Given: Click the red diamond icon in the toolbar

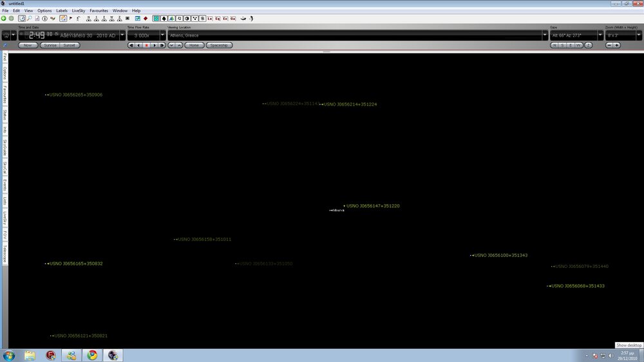Looking at the screenshot, I should [146, 19].
